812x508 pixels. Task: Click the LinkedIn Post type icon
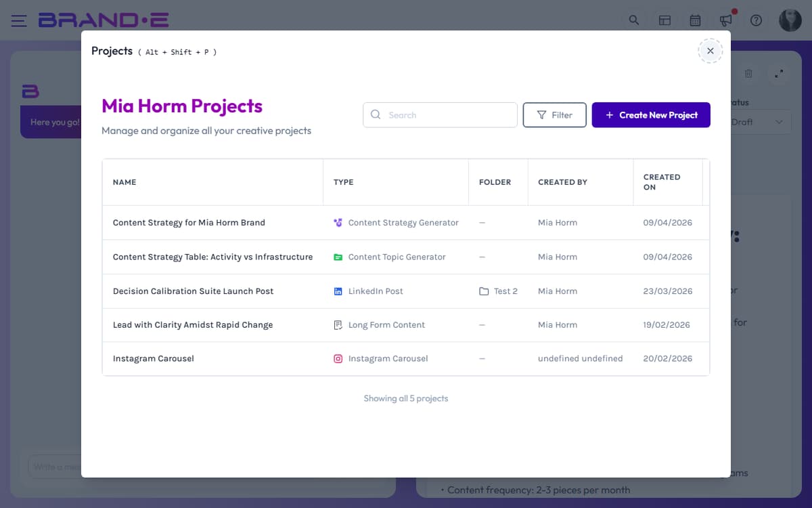pyautogui.click(x=338, y=291)
